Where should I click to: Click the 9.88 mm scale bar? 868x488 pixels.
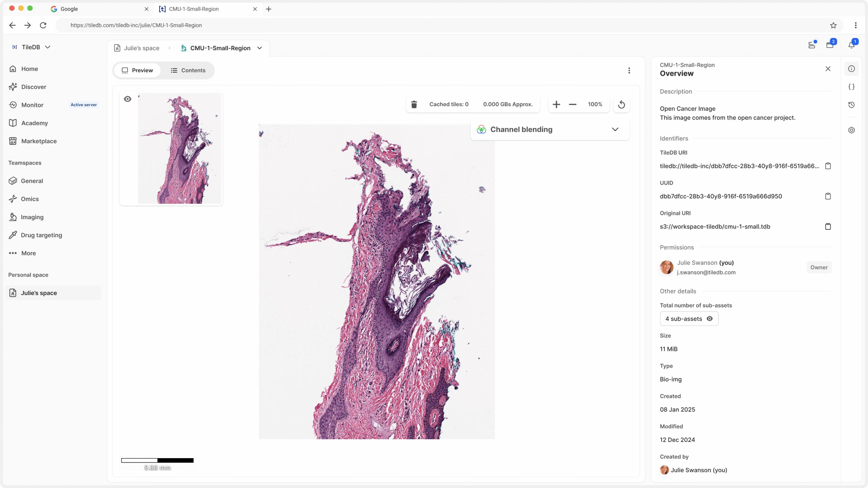(157, 460)
